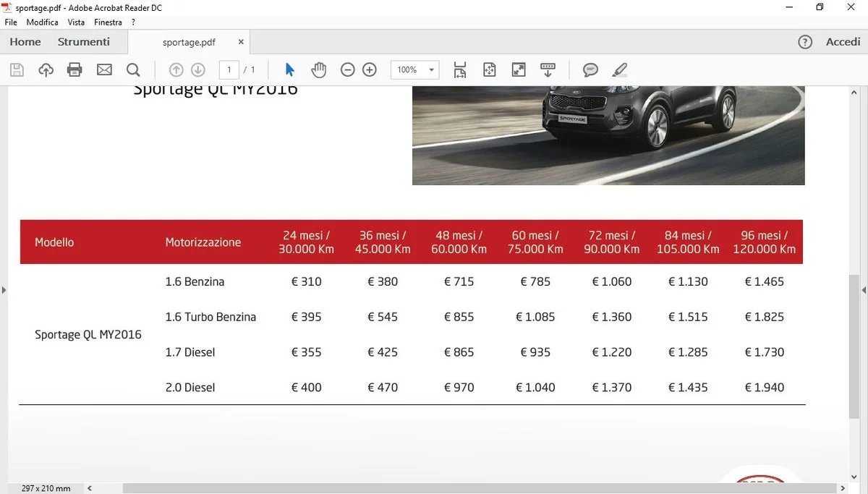This screenshot has width=868, height=494.
Task: Click the Modello column header
Action: click(54, 242)
